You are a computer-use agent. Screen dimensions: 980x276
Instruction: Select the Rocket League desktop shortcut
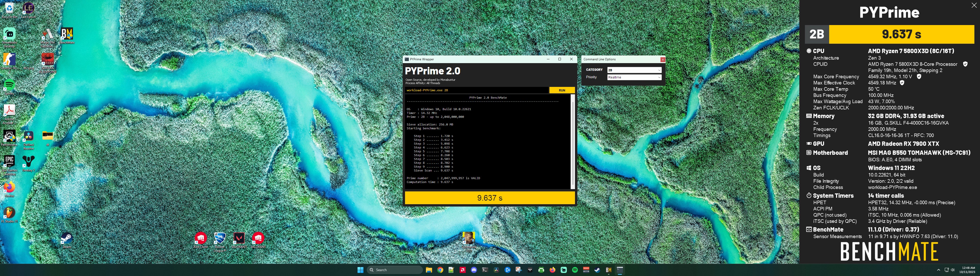tap(219, 242)
